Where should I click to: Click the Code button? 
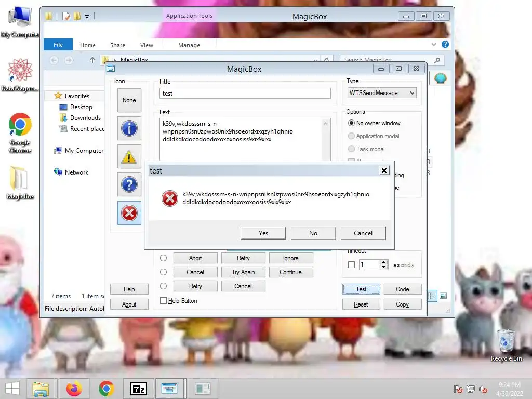(403, 289)
